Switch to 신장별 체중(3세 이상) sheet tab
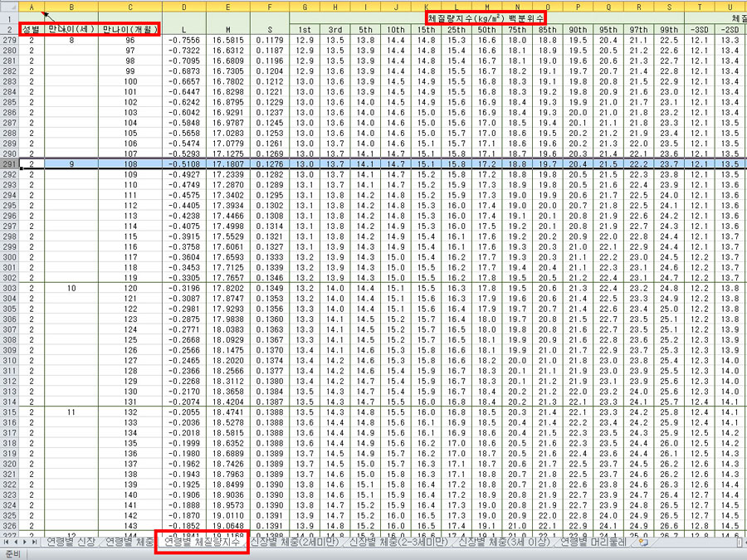 click(504, 542)
